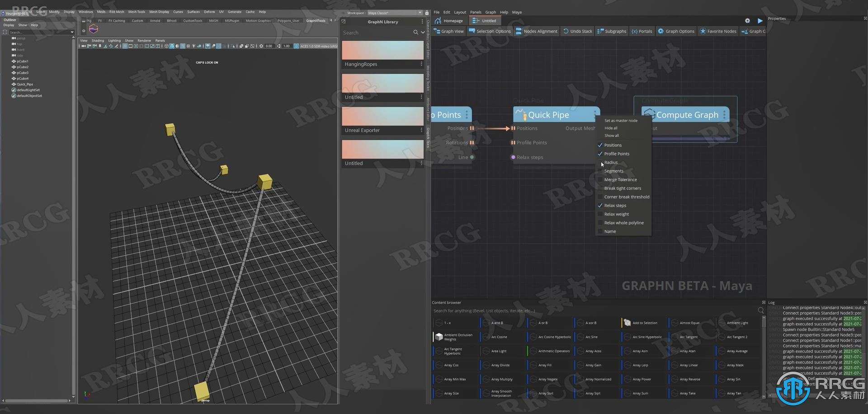Screen dimensions: 868x414
Task: Select the Ambient Occlusion Weights node
Action: click(x=456, y=337)
